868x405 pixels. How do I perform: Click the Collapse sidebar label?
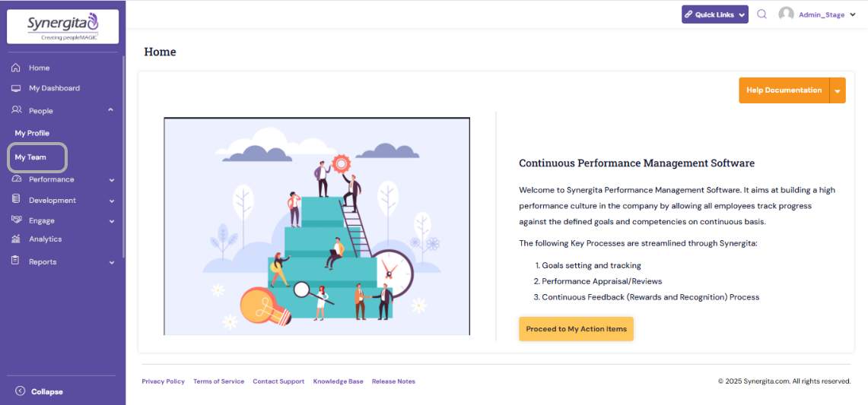(x=47, y=392)
